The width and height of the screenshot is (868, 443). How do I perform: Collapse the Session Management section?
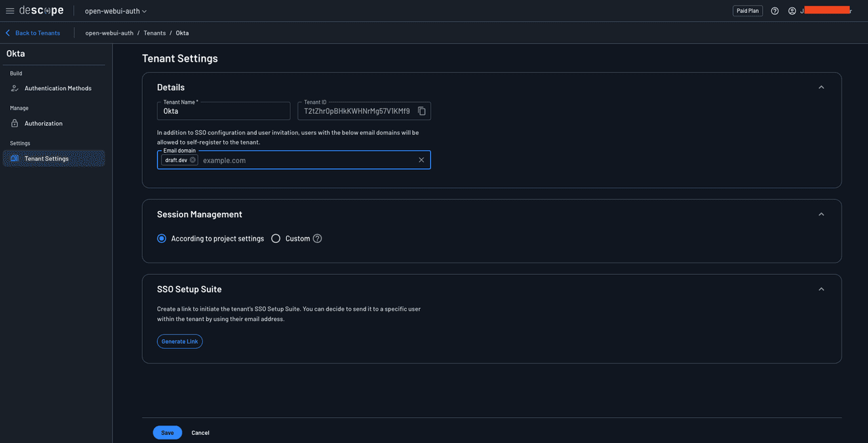pos(821,214)
